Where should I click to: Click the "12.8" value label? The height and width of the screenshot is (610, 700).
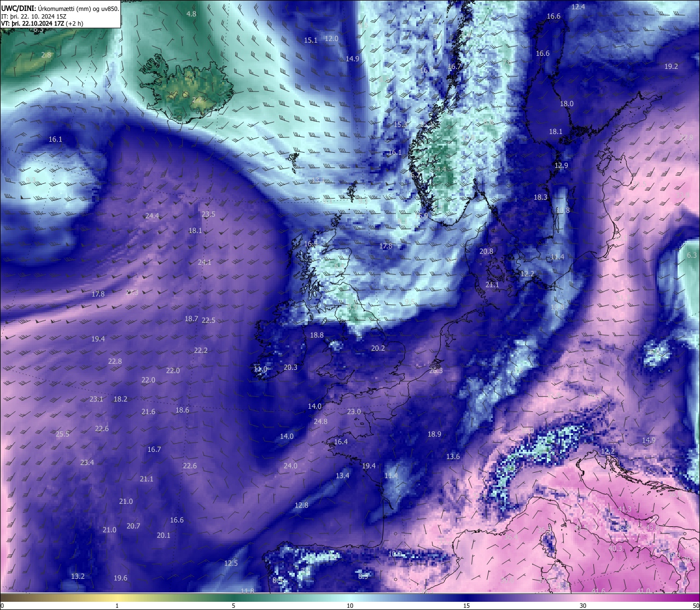[x=301, y=505]
